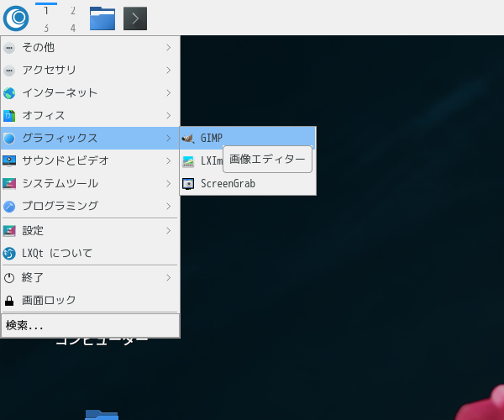Open the 終了 menu entry
The image size is (504, 420).
click(90, 278)
